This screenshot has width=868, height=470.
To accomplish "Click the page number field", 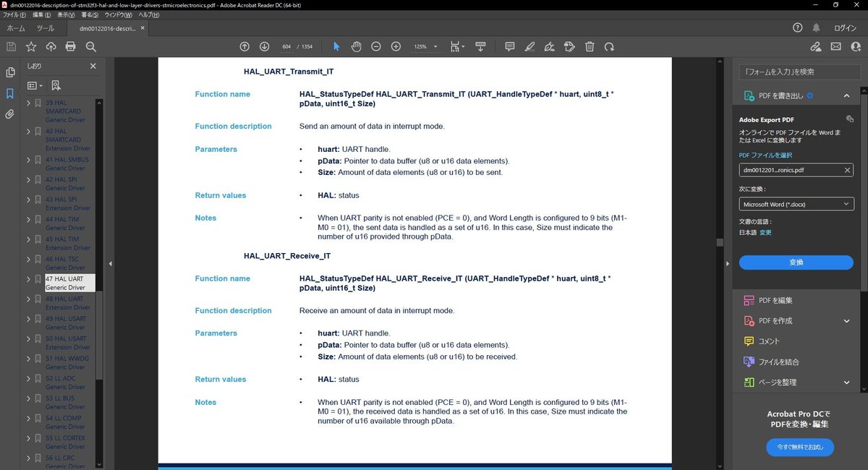I will click(286, 47).
